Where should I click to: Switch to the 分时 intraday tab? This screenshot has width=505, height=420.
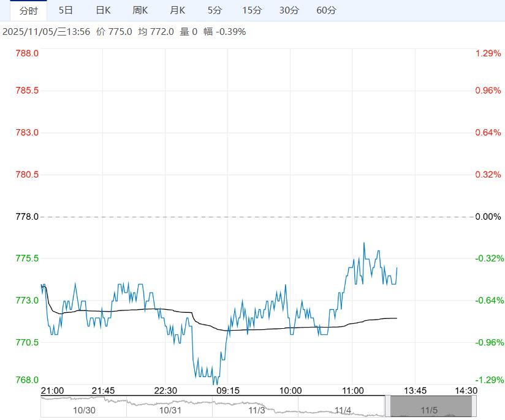(28, 11)
